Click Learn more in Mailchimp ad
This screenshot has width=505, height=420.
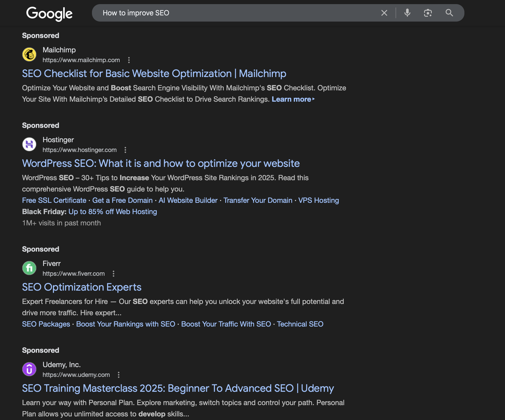pyautogui.click(x=293, y=99)
